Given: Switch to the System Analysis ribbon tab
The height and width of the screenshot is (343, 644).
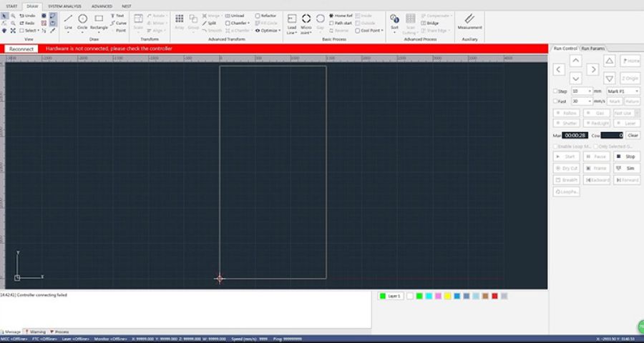Looking at the screenshot, I should [x=64, y=6].
